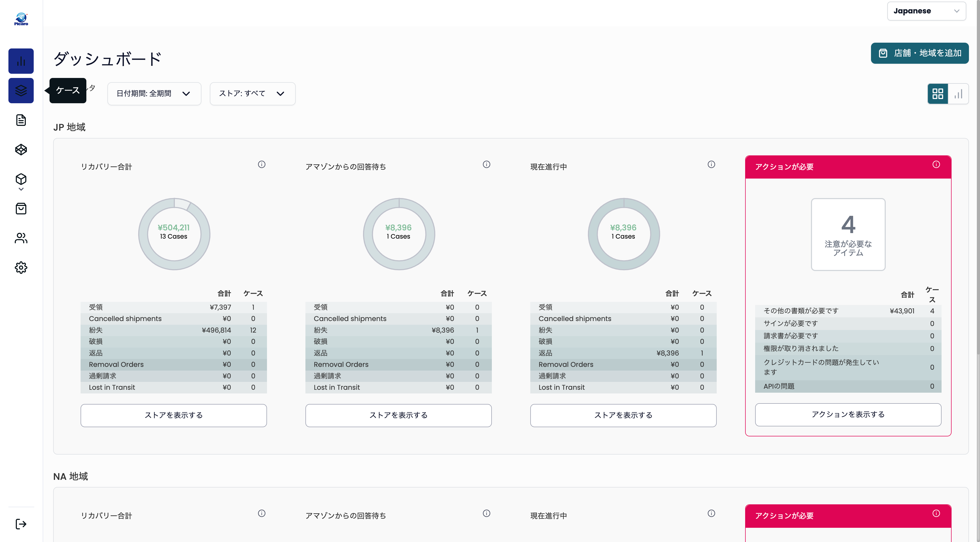Click the JP 地域 heading
The image size is (980, 542).
[x=69, y=127]
